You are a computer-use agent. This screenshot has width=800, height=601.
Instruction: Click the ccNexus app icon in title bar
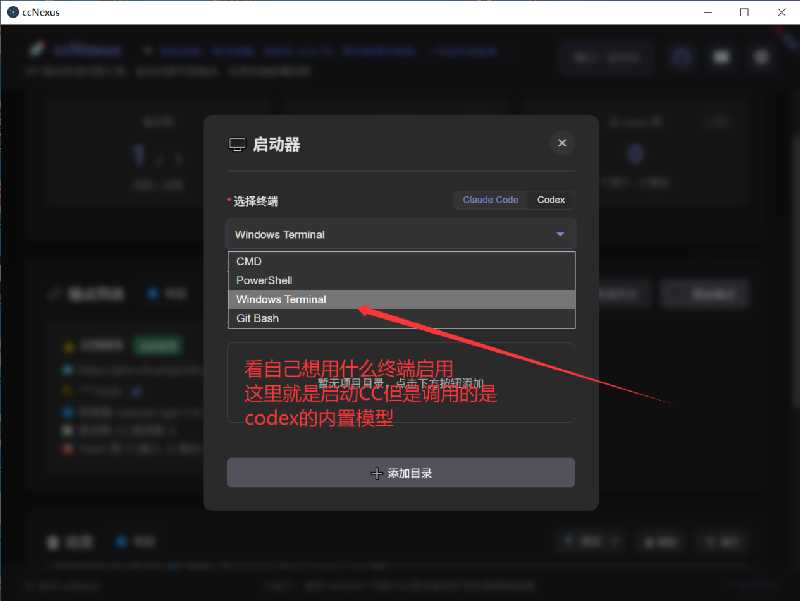[x=11, y=12]
